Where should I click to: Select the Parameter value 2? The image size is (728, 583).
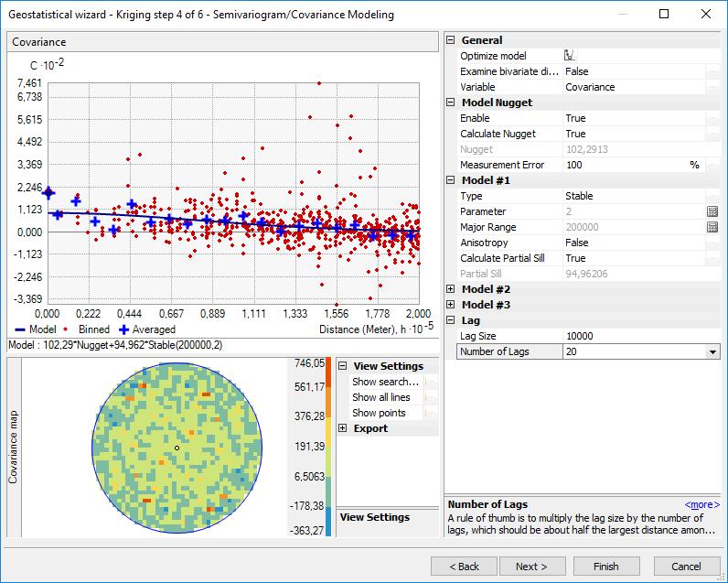click(569, 211)
